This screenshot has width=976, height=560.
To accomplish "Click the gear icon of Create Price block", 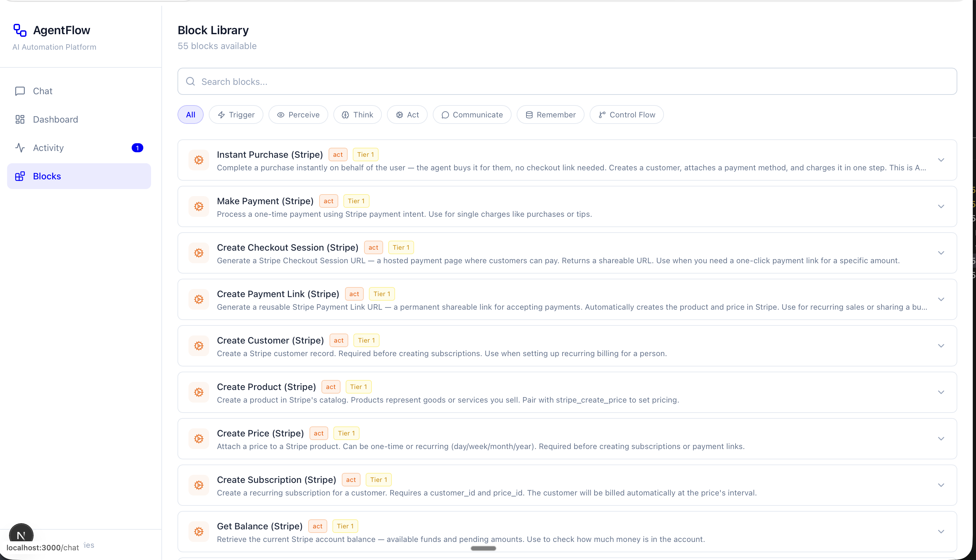I will (198, 438).
